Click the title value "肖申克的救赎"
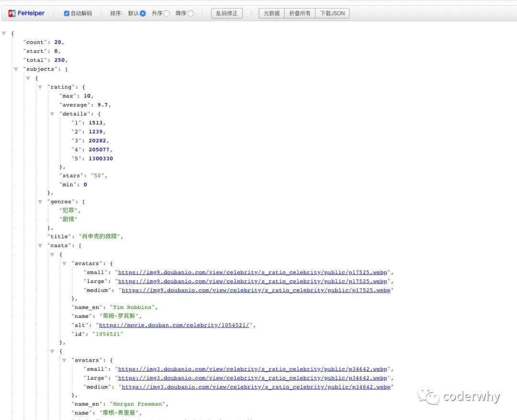517x420 pixels. [x=99, y=236]
